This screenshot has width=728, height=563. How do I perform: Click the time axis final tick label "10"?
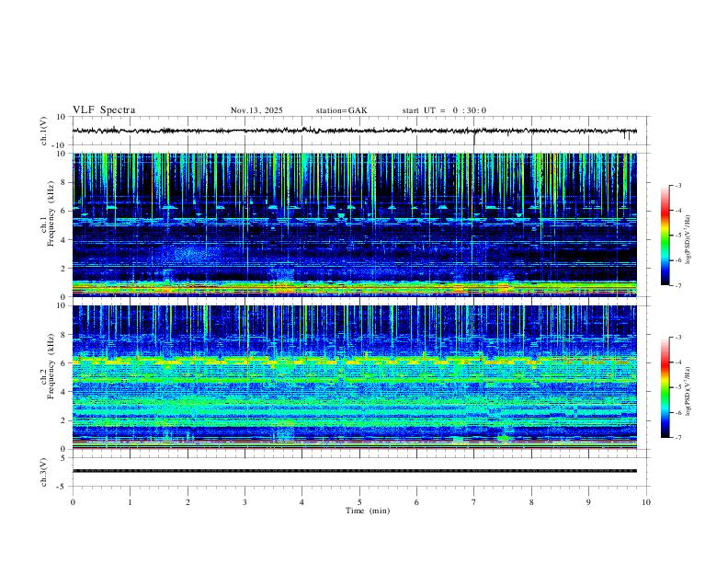click(x=646, y=502)
